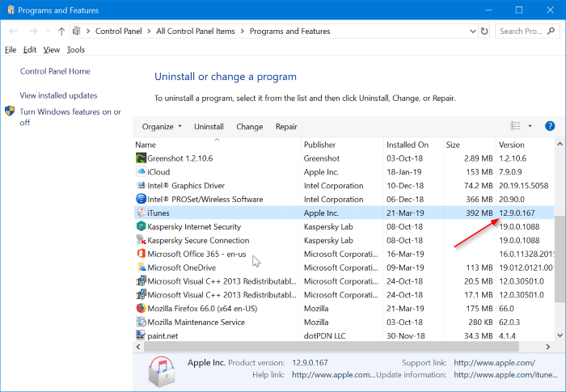The height and width of the screenshot is (392, 566).
Task: Open the Organize dropdown
Action: [162, 127]
